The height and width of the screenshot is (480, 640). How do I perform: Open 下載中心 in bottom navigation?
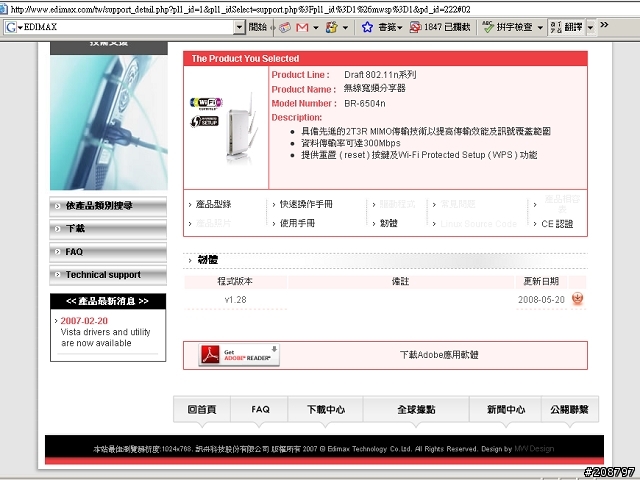(326, 409)
